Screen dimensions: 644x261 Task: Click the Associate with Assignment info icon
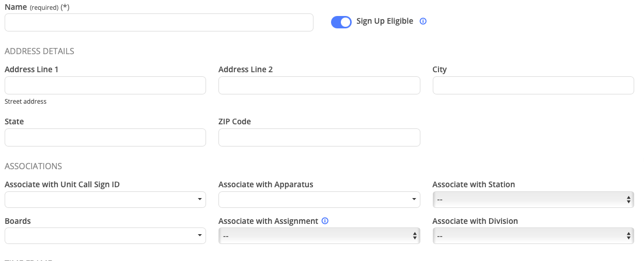(x=325, y=221)
